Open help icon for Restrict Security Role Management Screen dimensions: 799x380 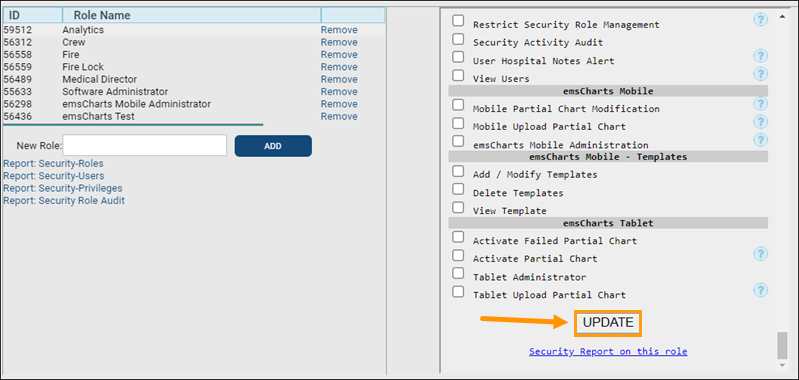click(x=760, y=20)
